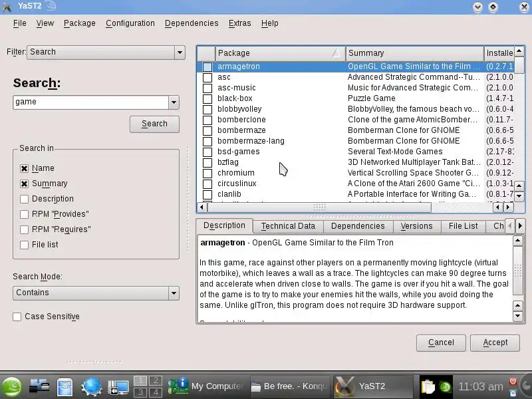Screen dimensions: 532x399
Task: Toggle Summary search checkbox
Action: point(24,184)
